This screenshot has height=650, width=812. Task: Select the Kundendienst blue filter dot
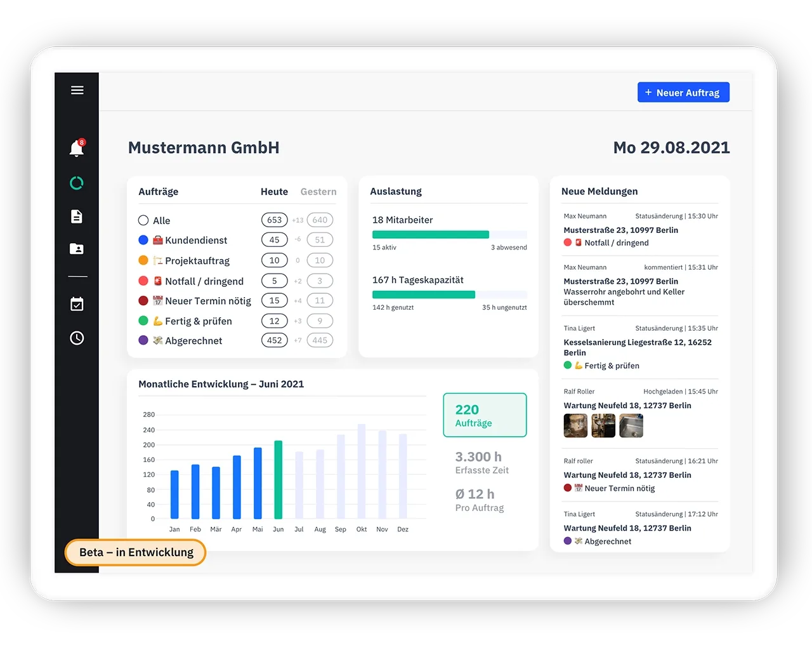[143, 240]
